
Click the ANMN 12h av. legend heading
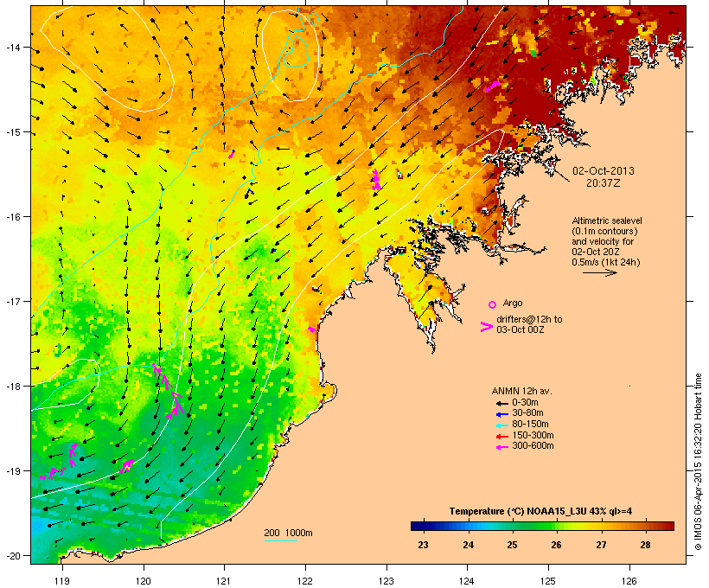[x=521, y=391]
